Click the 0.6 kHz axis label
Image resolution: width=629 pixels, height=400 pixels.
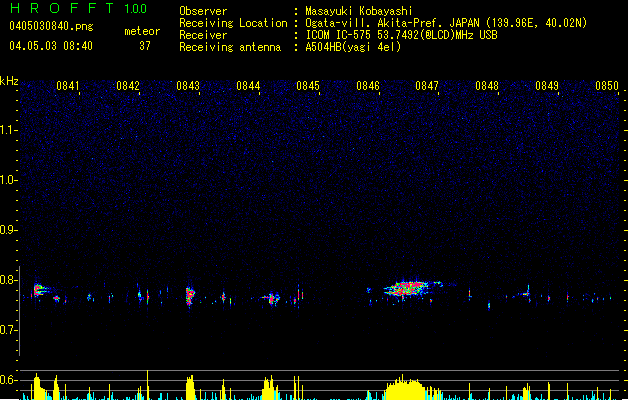tap(8, 380)
